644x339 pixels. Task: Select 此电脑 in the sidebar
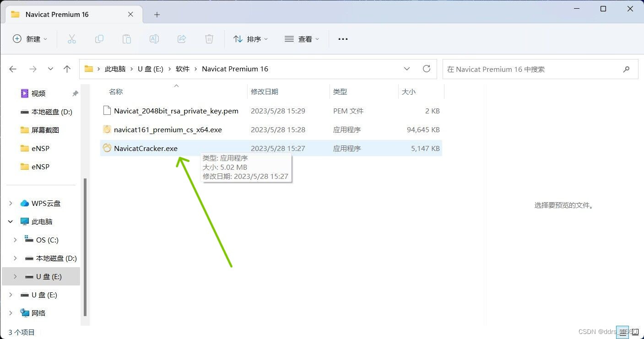(x=42, y=221)
